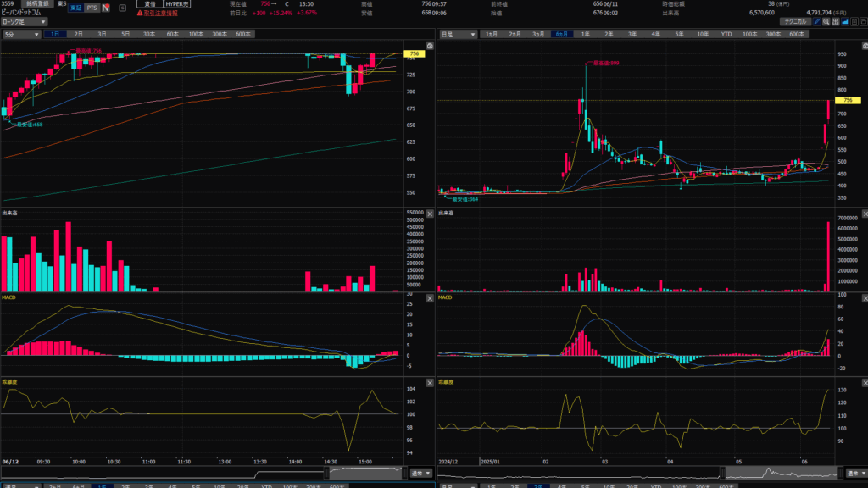The height and width of the screenshot is (488, 868).
Task: Close the MACD panel on daily chart
Action: coord(865,298)
